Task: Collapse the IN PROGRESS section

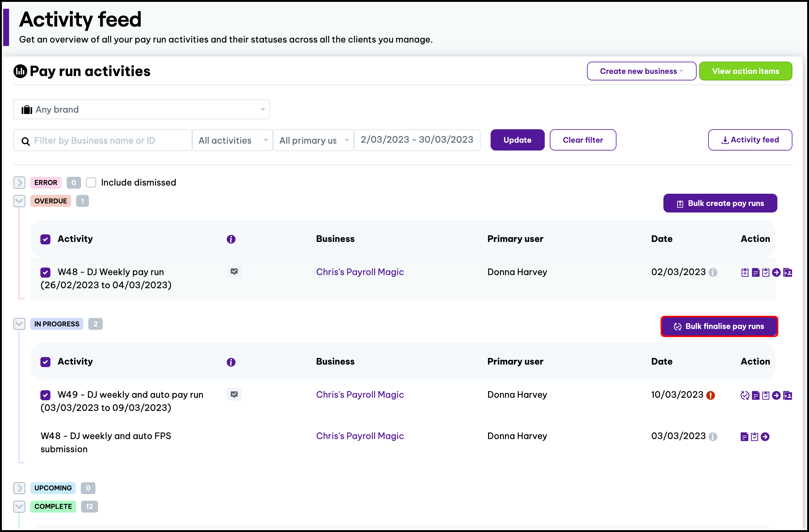Action: click(19, 324)
